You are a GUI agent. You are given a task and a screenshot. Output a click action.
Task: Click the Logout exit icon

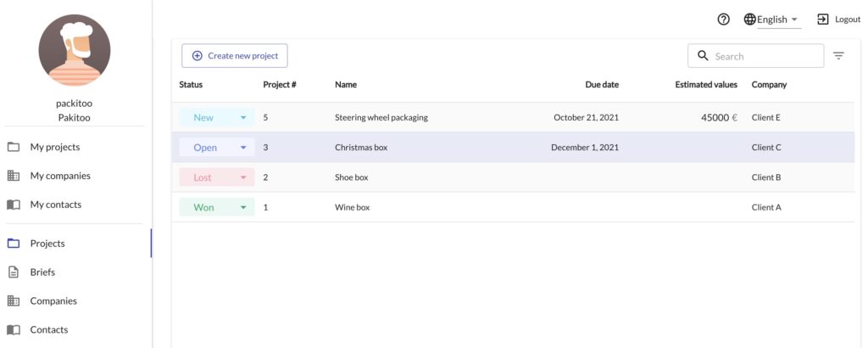(823, 20)
